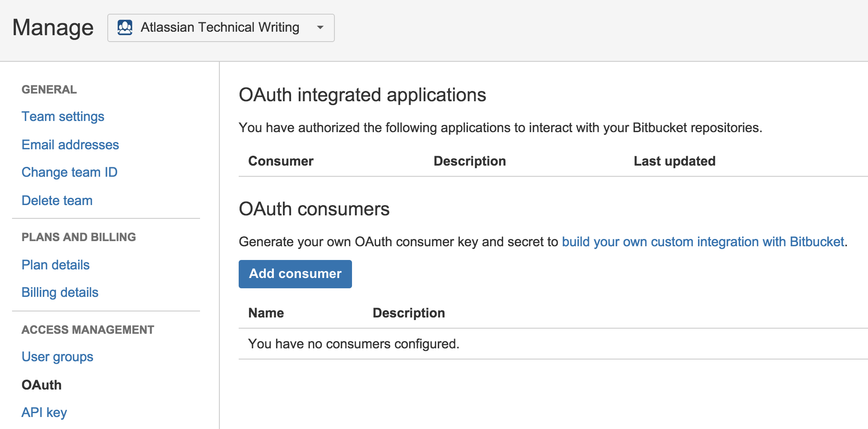Screen dimensions: 868x429
Task: Open the API key page
Action: pos(44,412)
